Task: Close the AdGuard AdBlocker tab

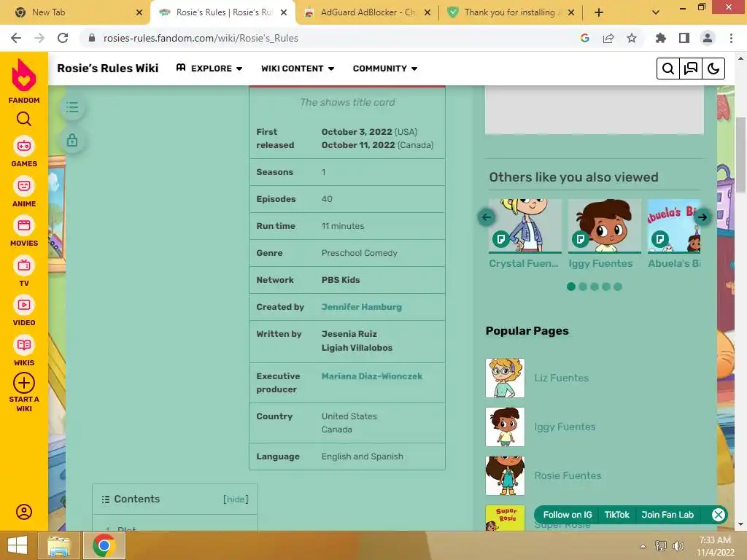Action: (x=427, y=12)
